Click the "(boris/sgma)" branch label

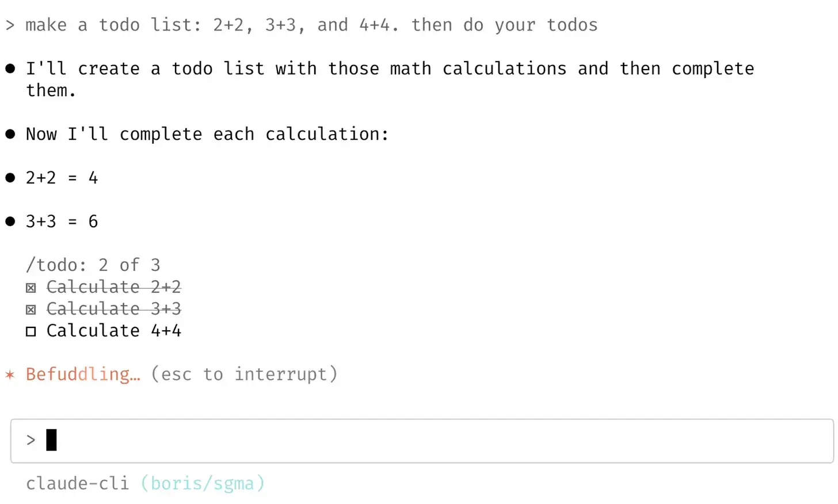coord(203,483)
